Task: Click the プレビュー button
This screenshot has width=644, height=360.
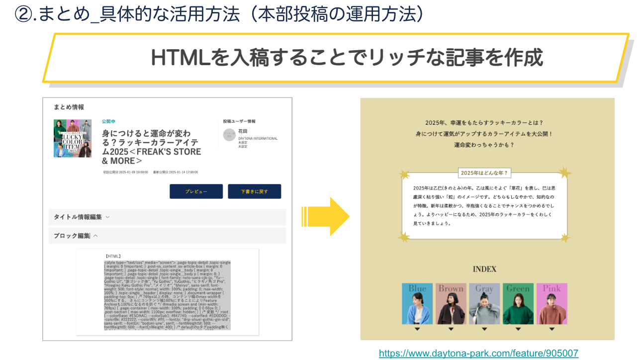Action: [196, 191]
